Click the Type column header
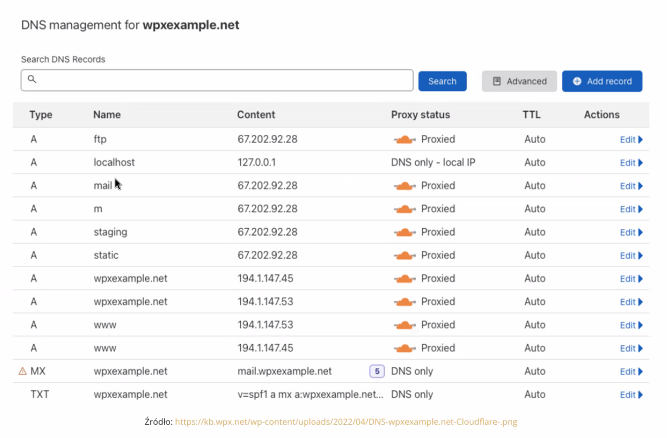Image resolution: width=667 pixels, height=438 pixels. (x=41, y=115)
